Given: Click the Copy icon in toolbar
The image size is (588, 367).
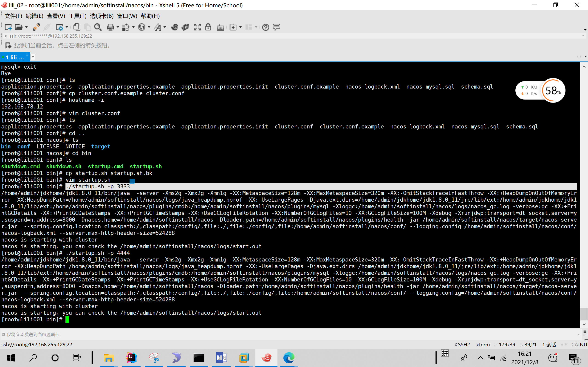Looking at the screenshot, I should click(x=77, y=27).
